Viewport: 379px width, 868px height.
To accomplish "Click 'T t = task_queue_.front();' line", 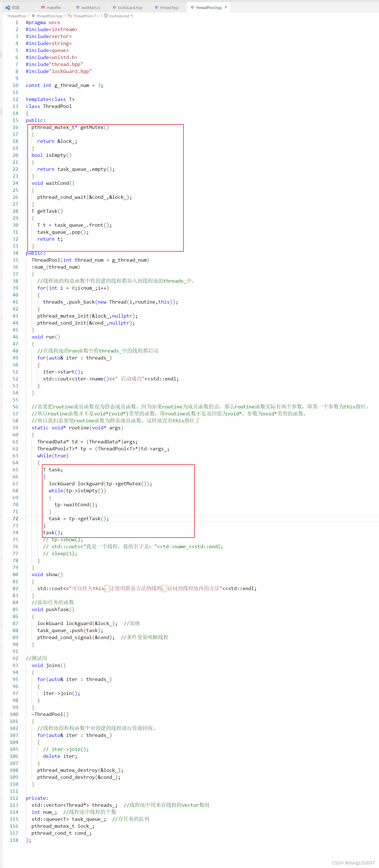I will [74, 225].
